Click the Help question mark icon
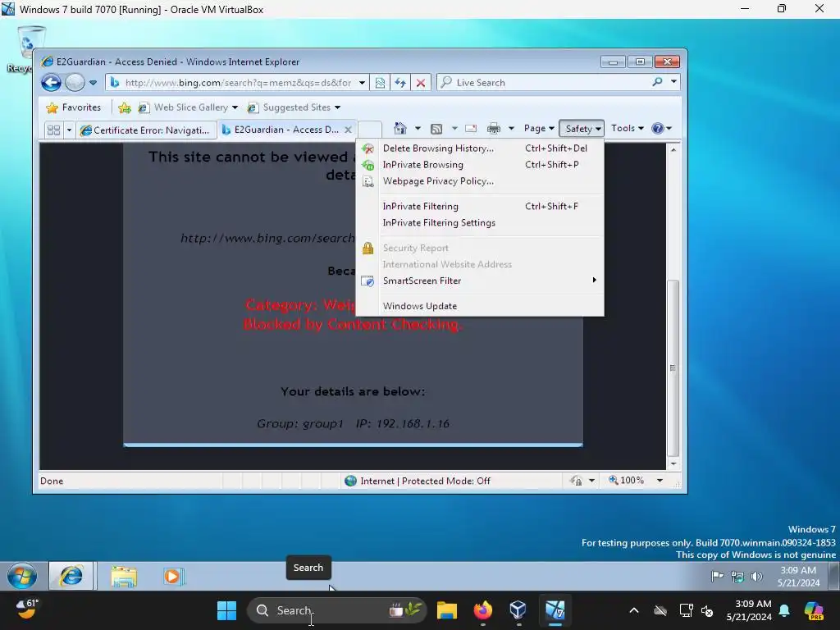 coord(658,128)
